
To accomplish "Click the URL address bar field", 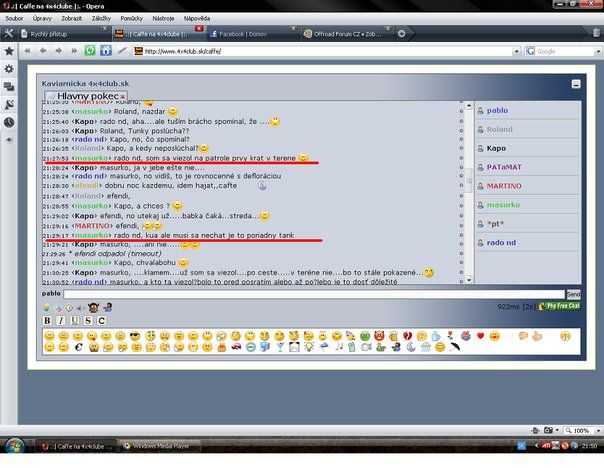I will 323,51.
